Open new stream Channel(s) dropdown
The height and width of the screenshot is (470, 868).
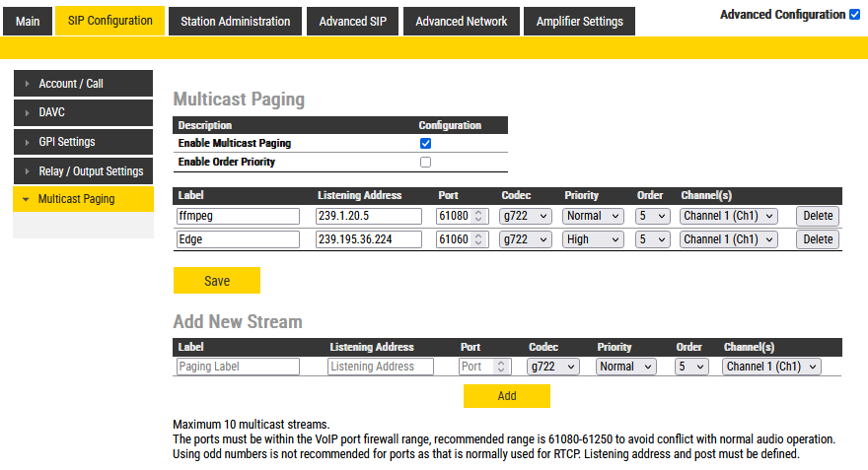[771, 367]
